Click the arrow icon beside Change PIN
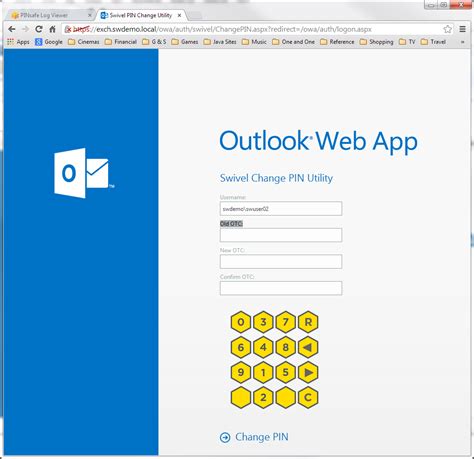 click(x=225, y=437)
